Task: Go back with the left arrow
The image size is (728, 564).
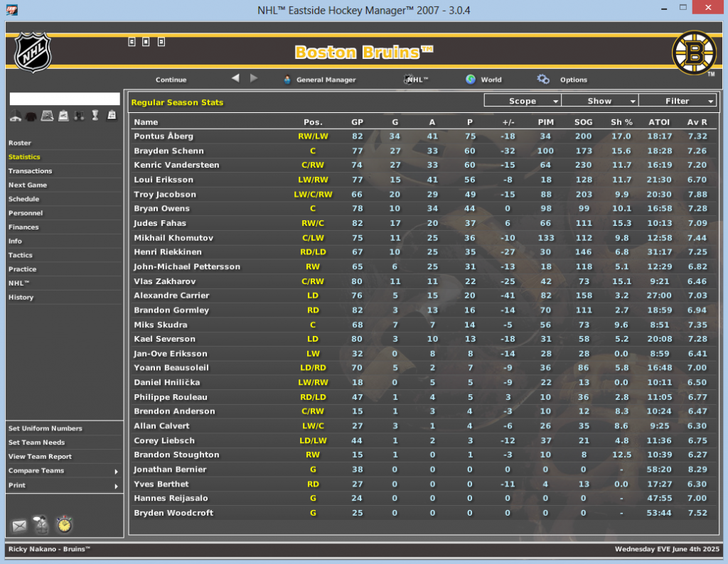Action: click(236, 78)
